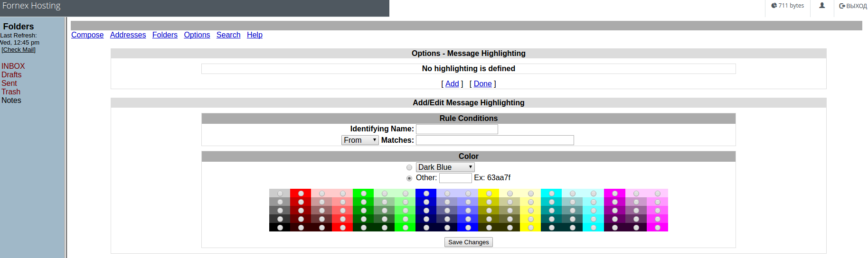
Task: Open the Sent folder
Action: [x=9, y=83]
